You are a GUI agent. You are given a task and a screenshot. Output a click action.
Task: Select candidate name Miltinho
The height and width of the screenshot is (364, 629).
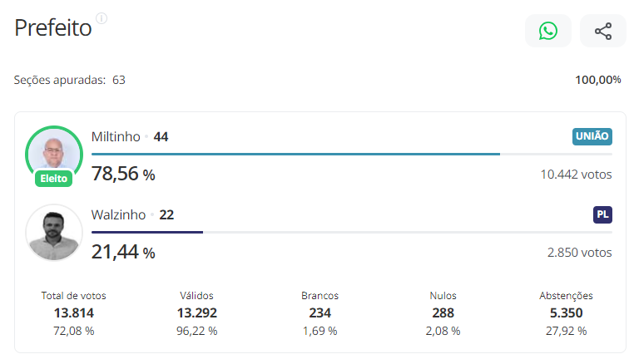click(116, 136)
